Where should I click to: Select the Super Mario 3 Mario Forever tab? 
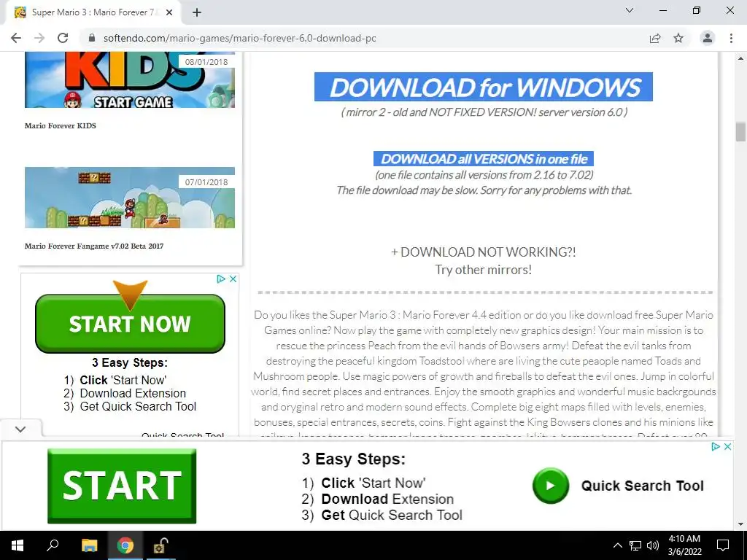tap(93, 13)
